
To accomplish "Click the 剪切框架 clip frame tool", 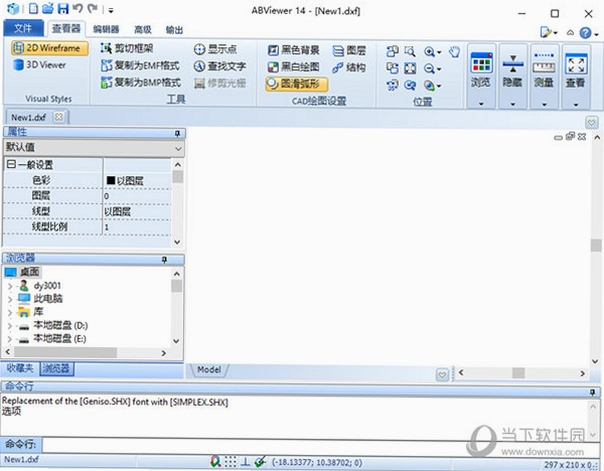I will click(x=127, y=48).
